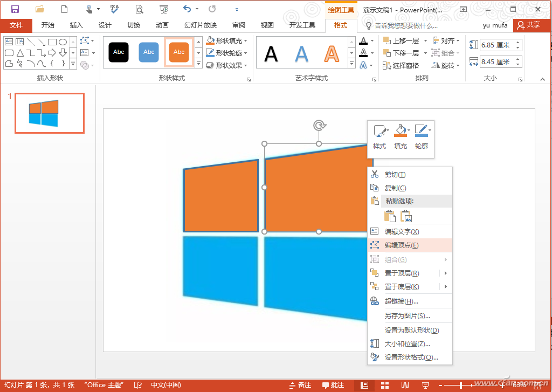Click 选择窗格 selection pane button
Viewport: 552px width, 392px height.
(x=401, y=65)
